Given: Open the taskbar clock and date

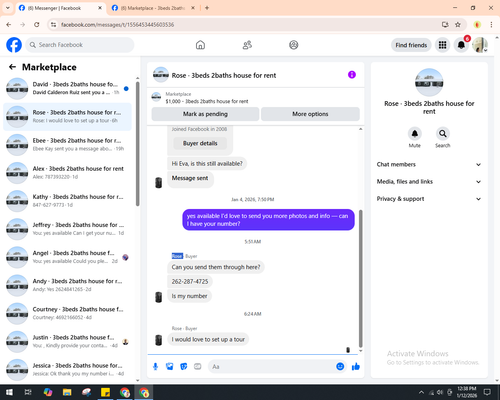Looking at the screenshot, I should (467, 392).
